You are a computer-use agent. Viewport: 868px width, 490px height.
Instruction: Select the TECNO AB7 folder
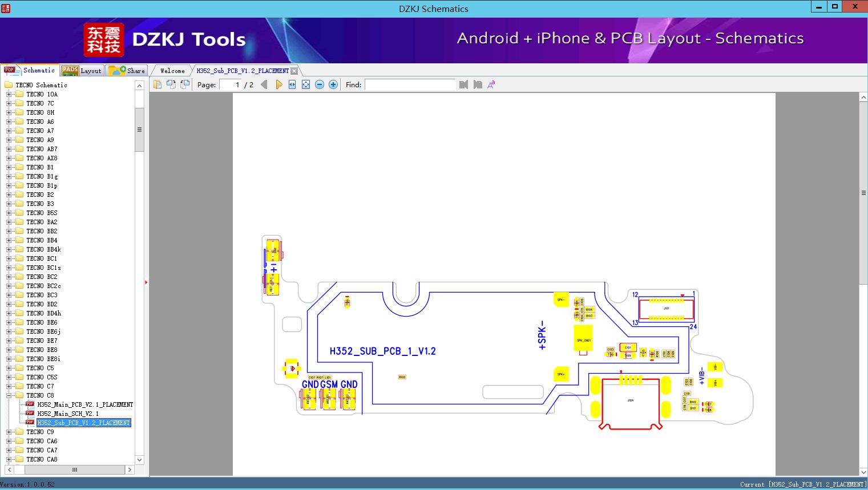pos(42,149)
